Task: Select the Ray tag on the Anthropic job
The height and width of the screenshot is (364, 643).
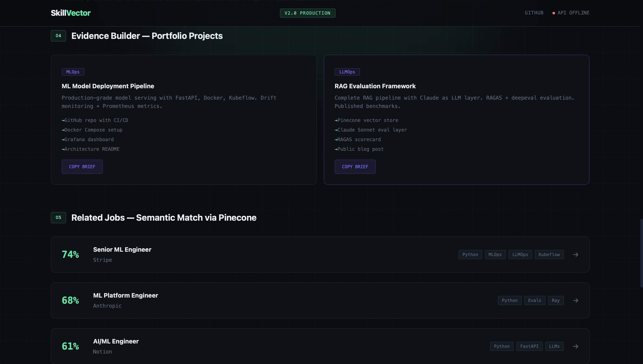Action: [556, 300]
